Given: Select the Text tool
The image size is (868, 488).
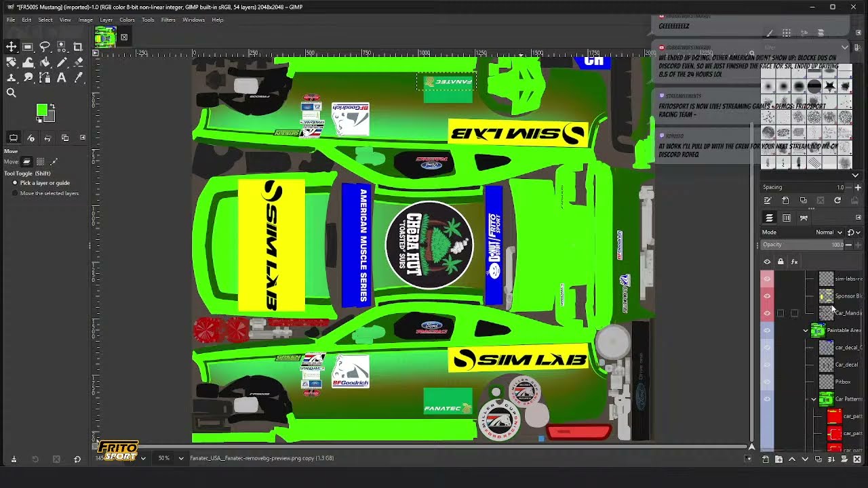Looking at the screenshot, I should pos(61,78).
